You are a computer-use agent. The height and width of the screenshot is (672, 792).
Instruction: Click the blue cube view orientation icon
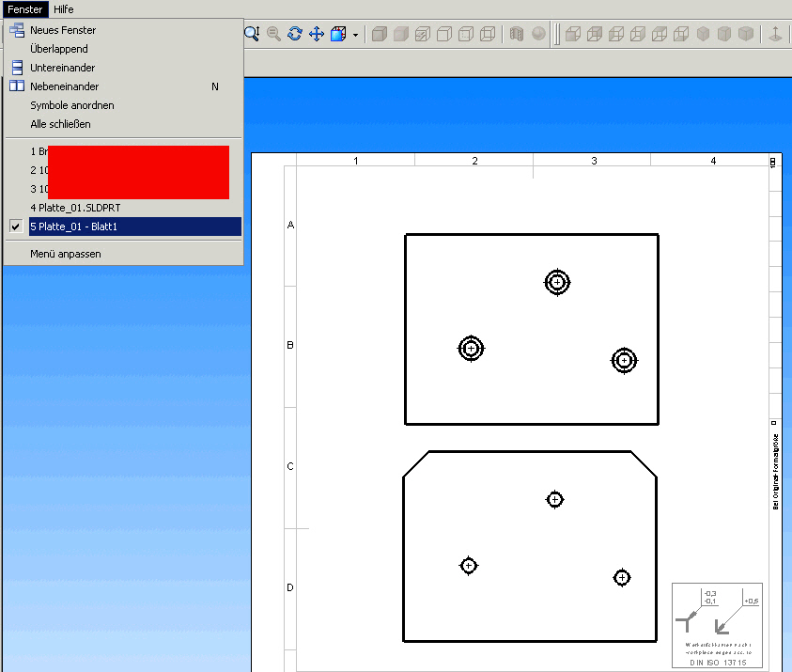(x=338, y=34)
